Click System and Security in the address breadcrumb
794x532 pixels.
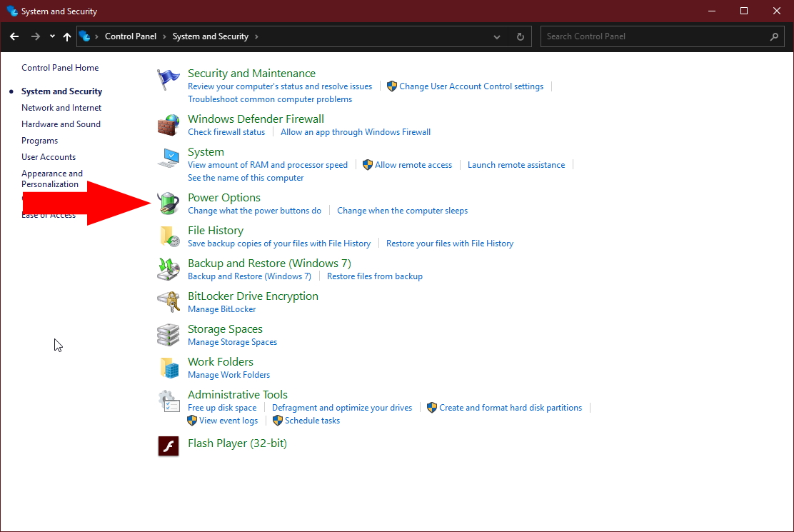(211, 36)
